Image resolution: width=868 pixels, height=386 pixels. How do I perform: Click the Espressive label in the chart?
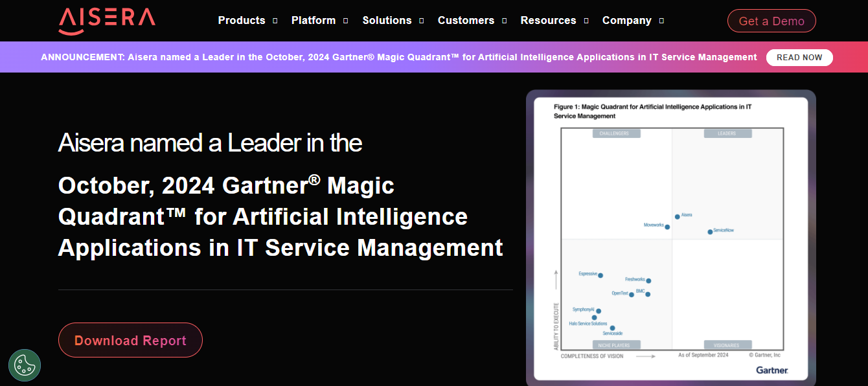coord(588,274)
